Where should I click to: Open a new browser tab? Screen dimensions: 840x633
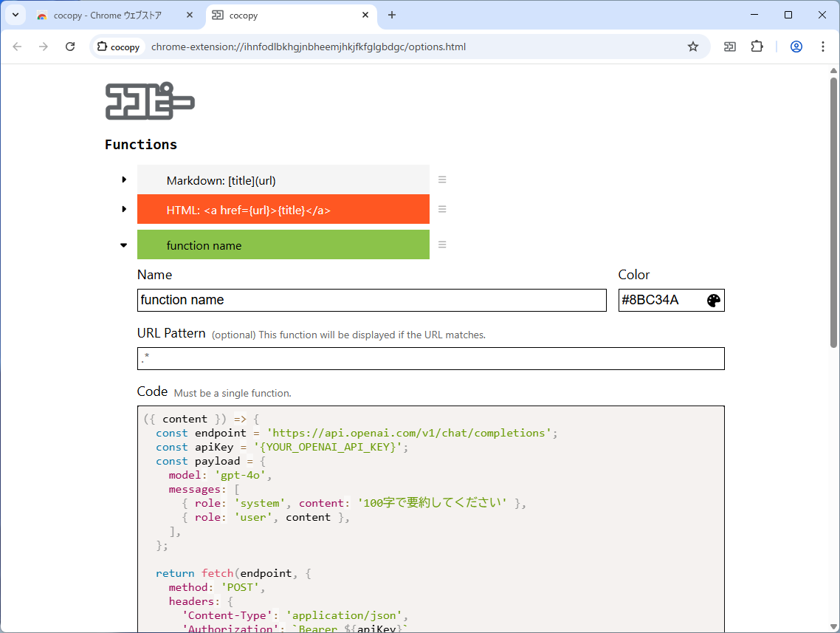point(392,15)
